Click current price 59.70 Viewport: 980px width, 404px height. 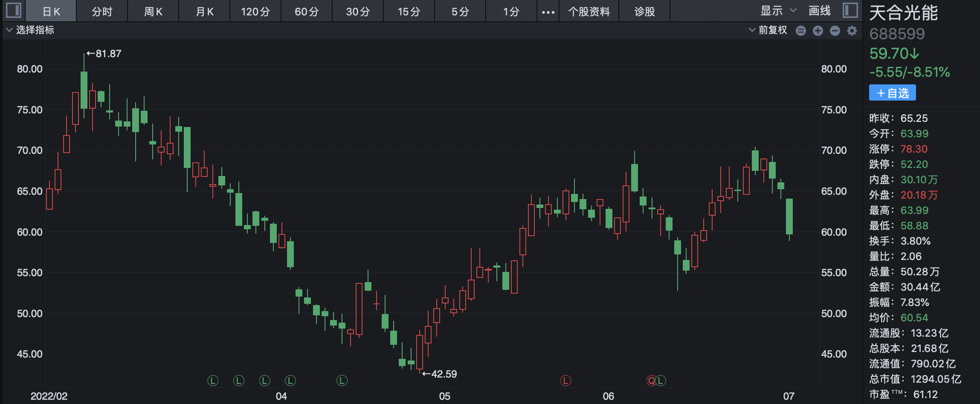[x=894, y=54]
